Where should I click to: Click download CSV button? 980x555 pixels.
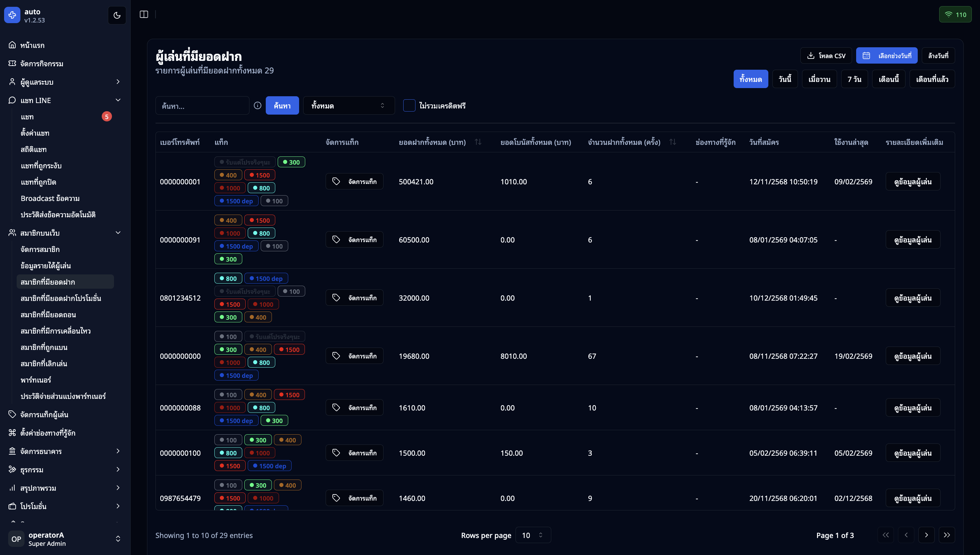tap(826, 56)
